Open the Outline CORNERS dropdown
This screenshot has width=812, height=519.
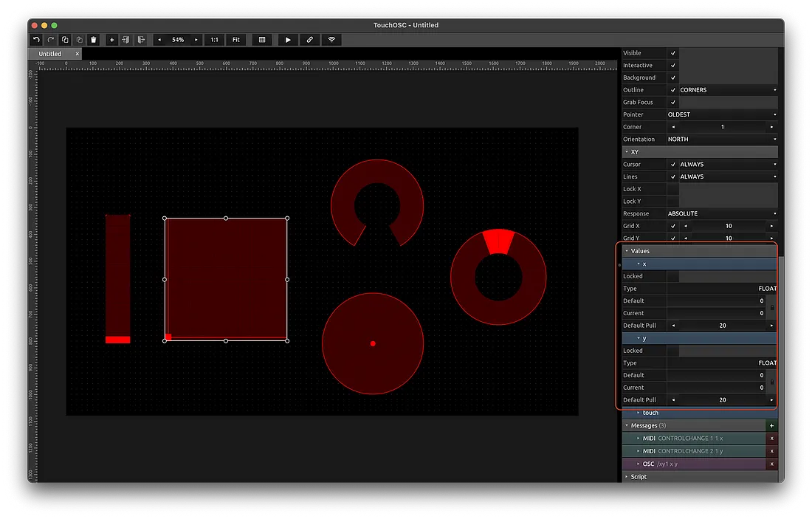727,90
